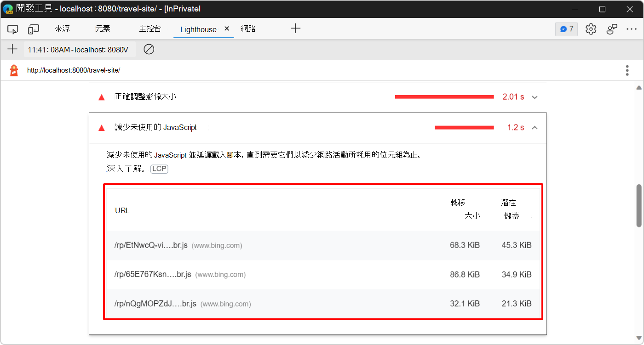Screen dimensions: 644x345
Task: Open the LCP learn-more link
Action: pos(159,169)
